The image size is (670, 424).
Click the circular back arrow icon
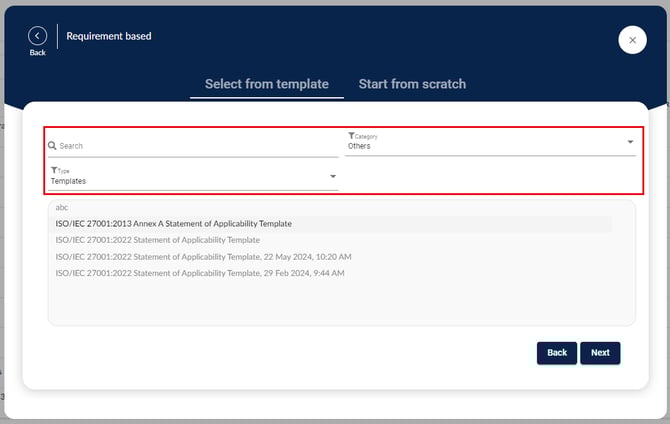(38, 36)
